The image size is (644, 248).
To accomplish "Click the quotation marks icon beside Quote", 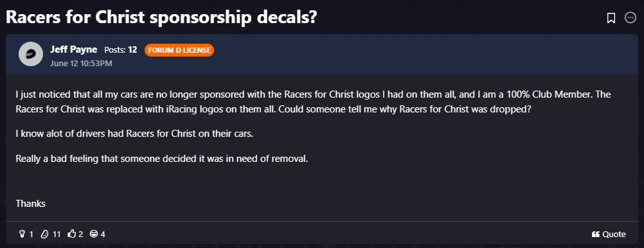I will click(x=596, y=235).
